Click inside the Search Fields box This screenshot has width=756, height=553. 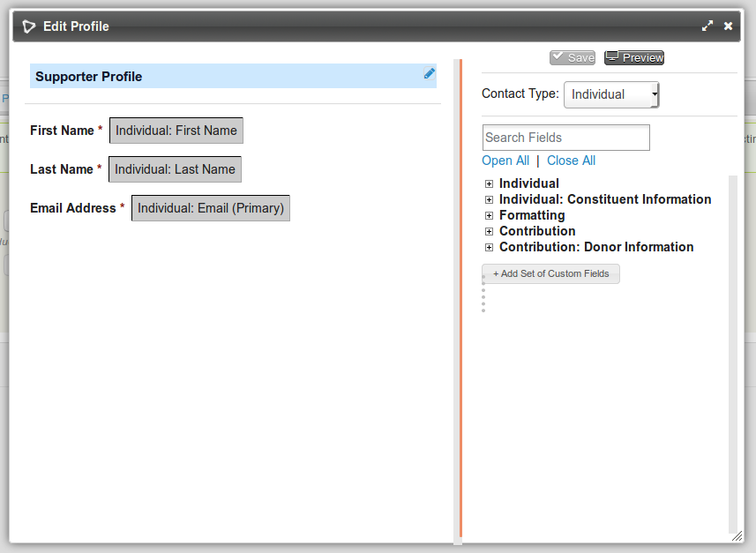point(565,138)
